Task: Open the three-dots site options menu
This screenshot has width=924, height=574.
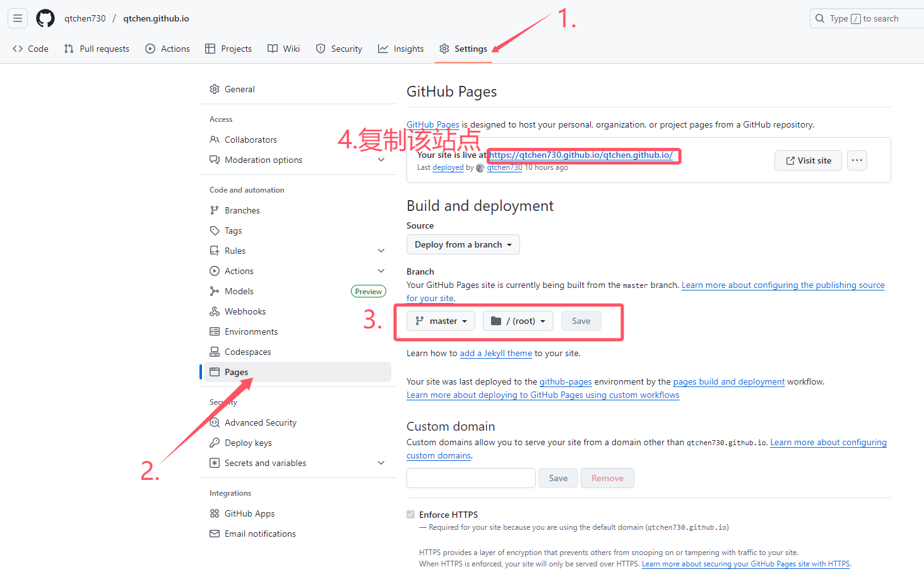Action: pyautogui.click(x=856, y=160)
